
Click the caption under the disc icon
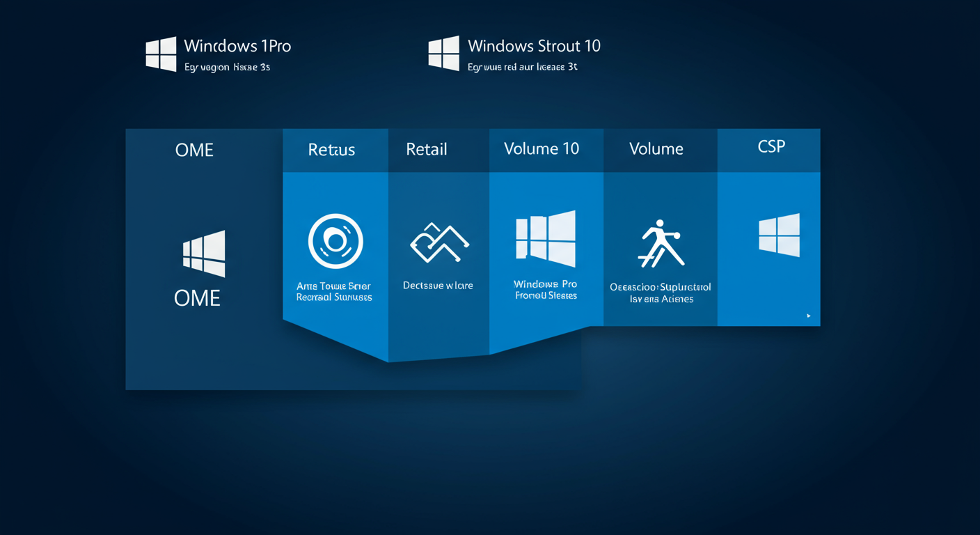click(334, 291)
